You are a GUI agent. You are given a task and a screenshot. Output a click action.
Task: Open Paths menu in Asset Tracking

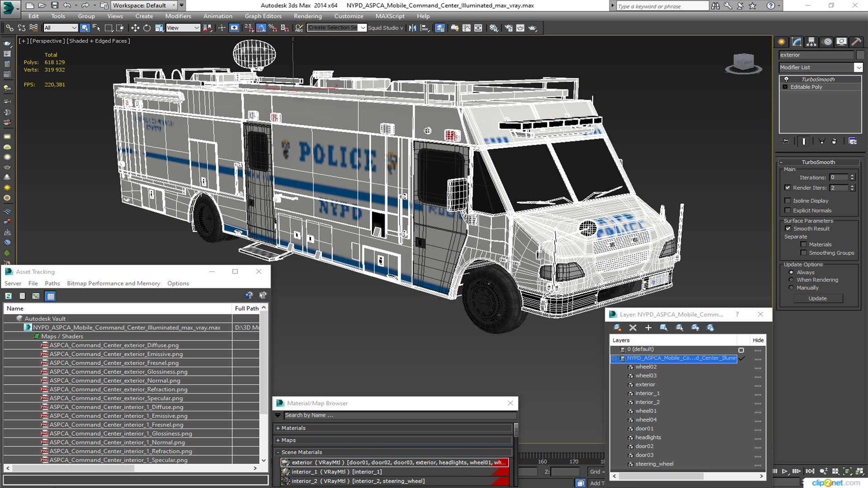pyautogui.click(x=52, y=283)
